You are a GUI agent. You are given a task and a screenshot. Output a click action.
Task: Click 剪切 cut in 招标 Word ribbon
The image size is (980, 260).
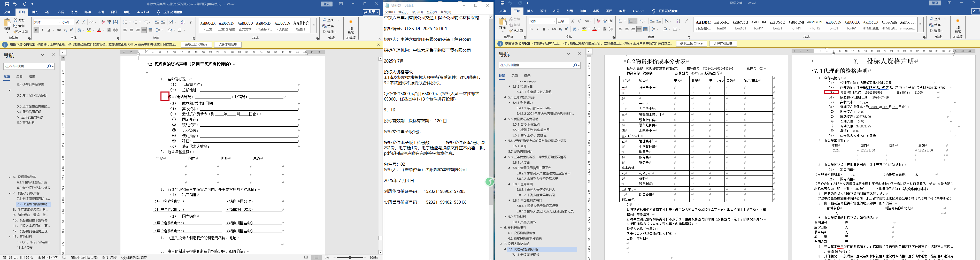[19, 20]
